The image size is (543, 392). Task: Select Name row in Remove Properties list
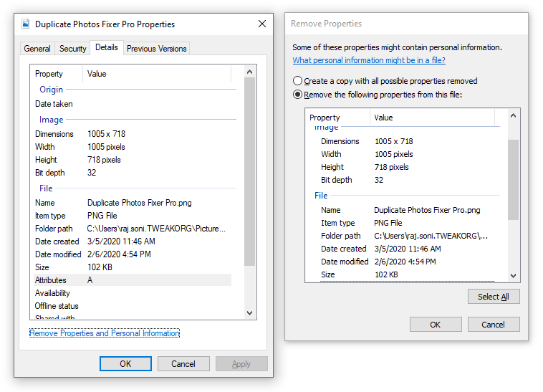point(407,210)
